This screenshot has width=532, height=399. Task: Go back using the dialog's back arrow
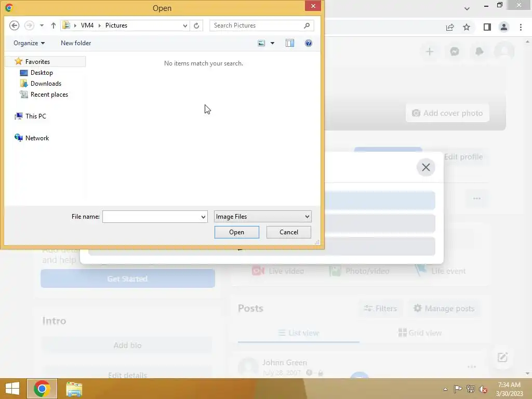(14, 25)
